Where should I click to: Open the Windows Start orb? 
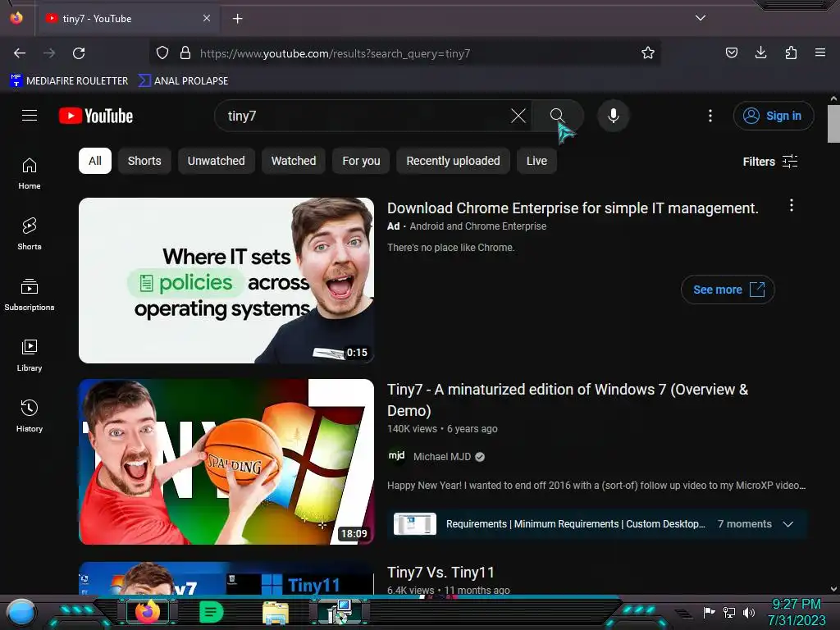pyautogui.click(x=21, y=613)
